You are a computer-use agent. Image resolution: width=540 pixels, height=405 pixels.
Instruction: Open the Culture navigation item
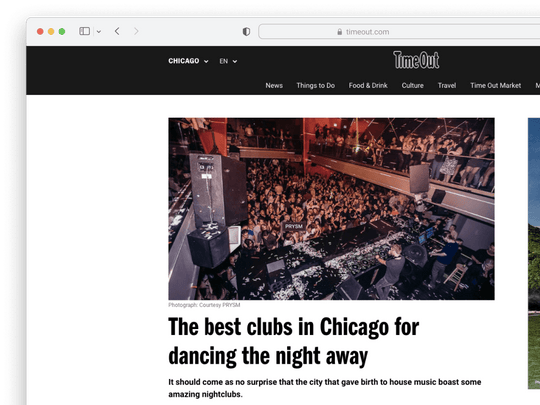click(x=412, y=85)
